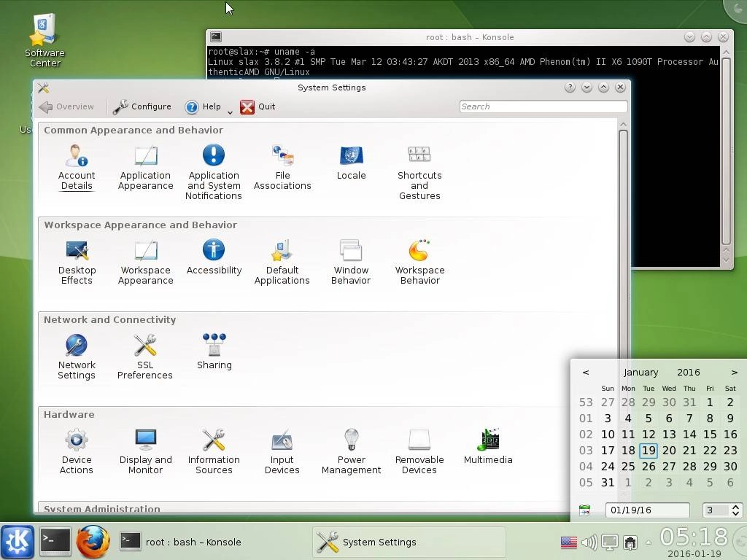The height and width of the screenshot is (560, 747).
Task: Select January 26 in calendar
Action: point(649,466)
